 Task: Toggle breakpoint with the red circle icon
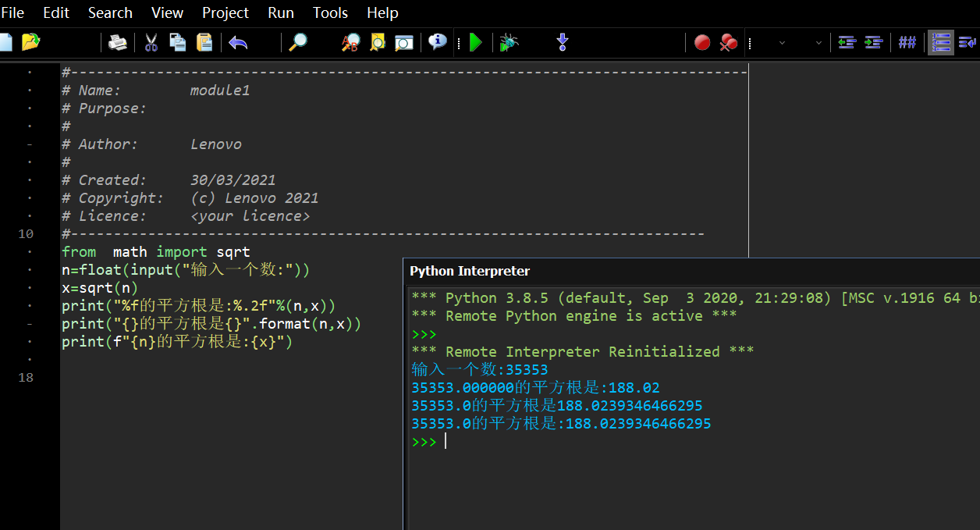tap(702, 42)
